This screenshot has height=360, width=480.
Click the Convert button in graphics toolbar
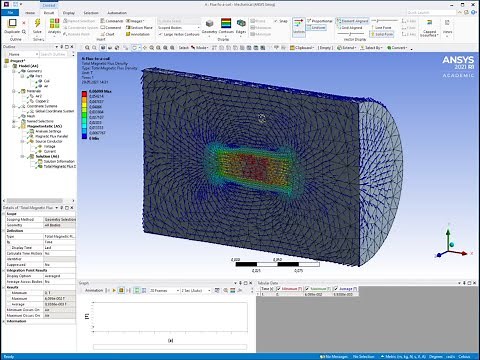pos(397,48)
